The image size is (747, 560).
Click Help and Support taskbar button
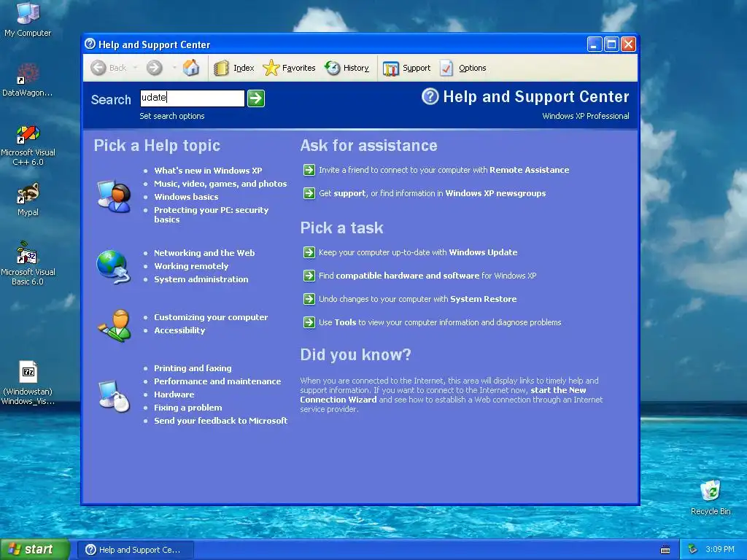pos(135,550)
